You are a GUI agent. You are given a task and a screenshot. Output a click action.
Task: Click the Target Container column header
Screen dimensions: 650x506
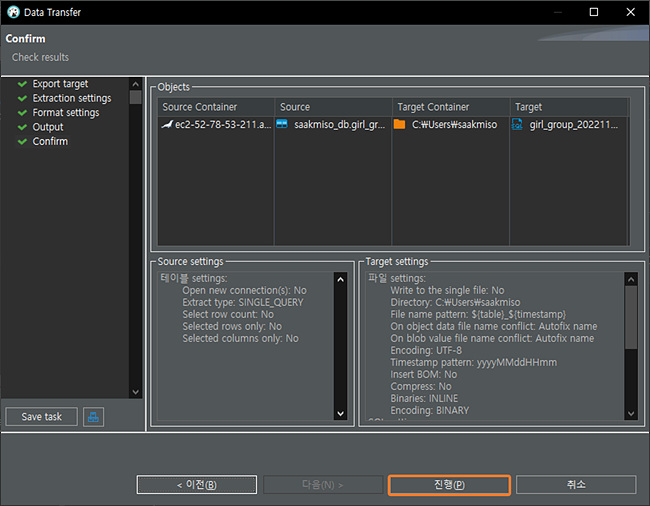451,107
